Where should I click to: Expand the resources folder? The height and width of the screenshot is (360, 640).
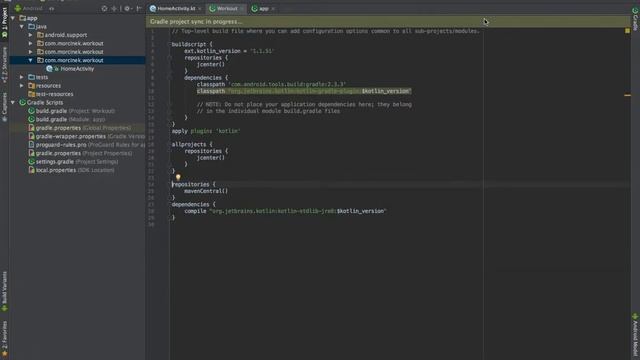22,86
